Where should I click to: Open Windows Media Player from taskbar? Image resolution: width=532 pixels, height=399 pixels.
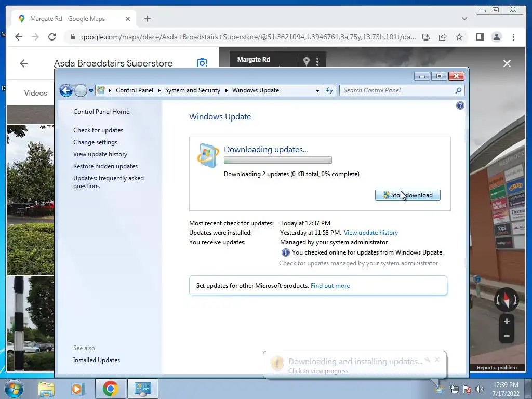pos(77,389)
